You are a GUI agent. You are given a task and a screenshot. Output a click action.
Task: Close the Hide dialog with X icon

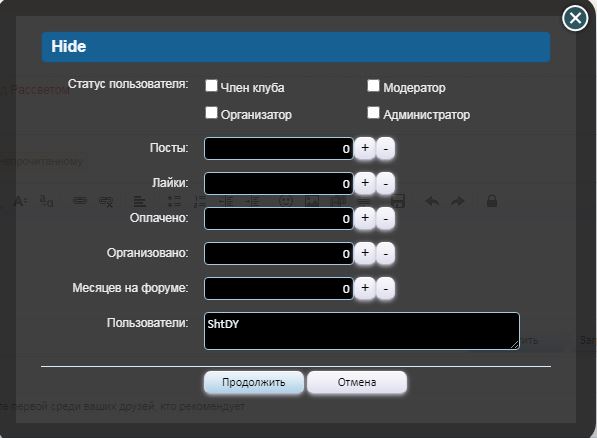click(575, 18)
